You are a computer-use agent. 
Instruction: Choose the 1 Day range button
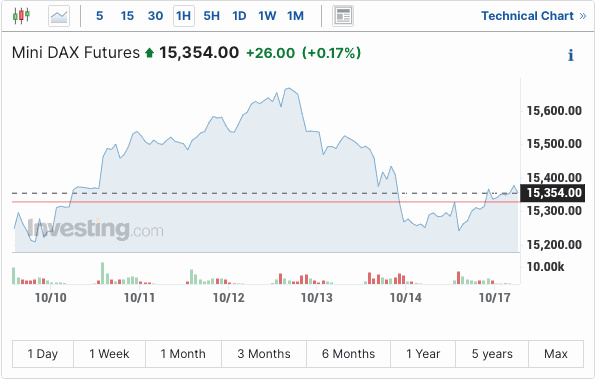42,354
